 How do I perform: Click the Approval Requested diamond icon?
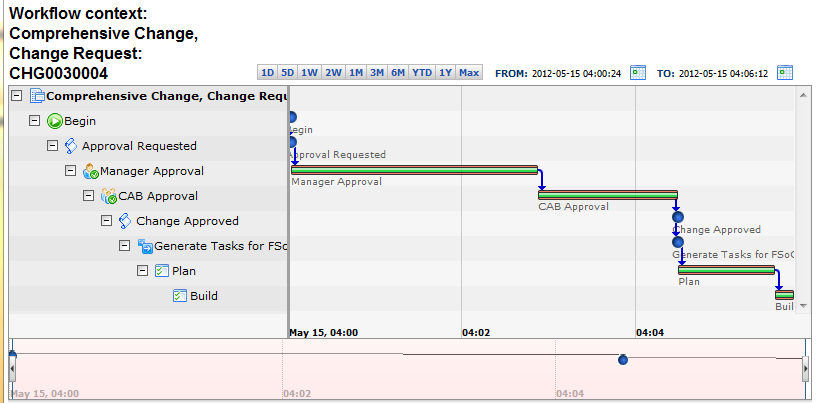click(72, 146)
